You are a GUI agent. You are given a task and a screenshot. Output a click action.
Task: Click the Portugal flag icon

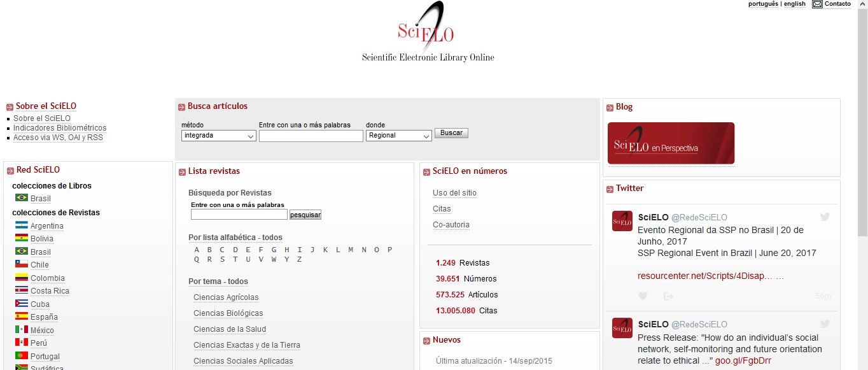[22, 356]
